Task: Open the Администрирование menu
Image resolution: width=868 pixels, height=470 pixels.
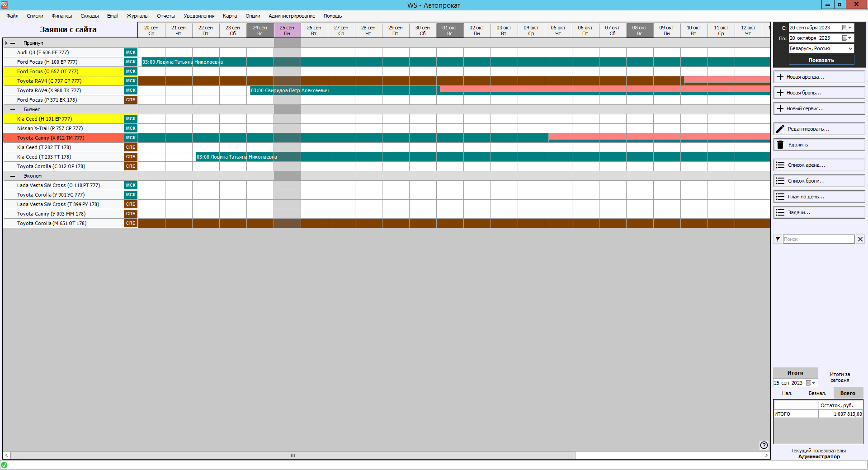Action: point(292,16)
